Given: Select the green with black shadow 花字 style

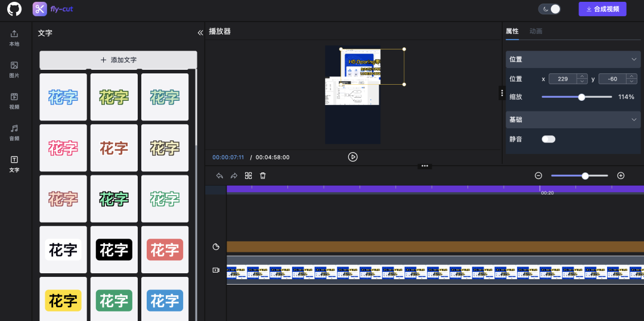Looking at the screenshot, I should pyautogui.click(x=114, y=199).
